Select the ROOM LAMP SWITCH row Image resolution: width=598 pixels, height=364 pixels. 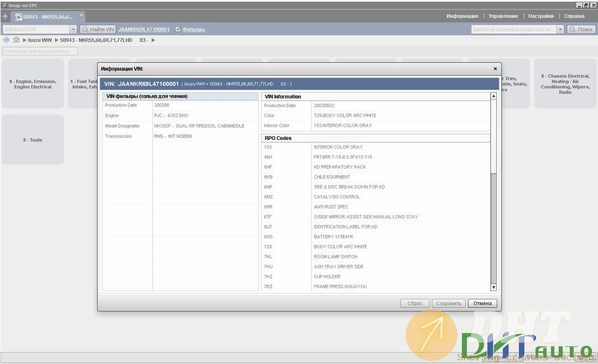pos(376,257)
